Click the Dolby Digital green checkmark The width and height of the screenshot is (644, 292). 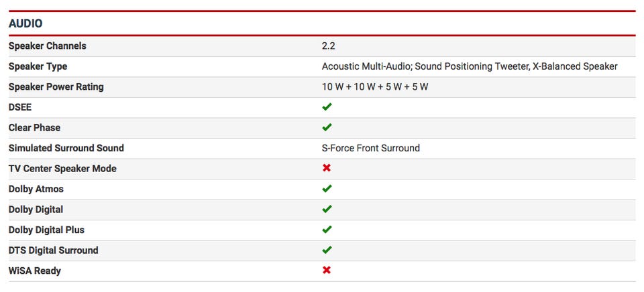click(327, 209)
